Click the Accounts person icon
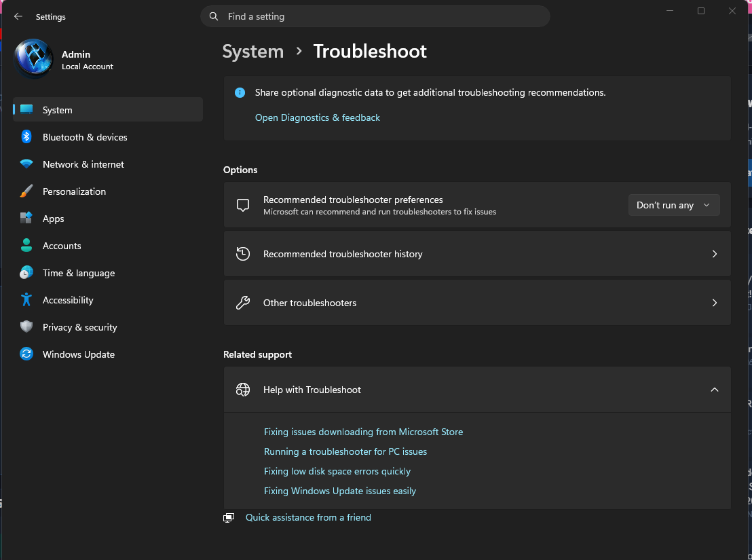 [26, 245]
